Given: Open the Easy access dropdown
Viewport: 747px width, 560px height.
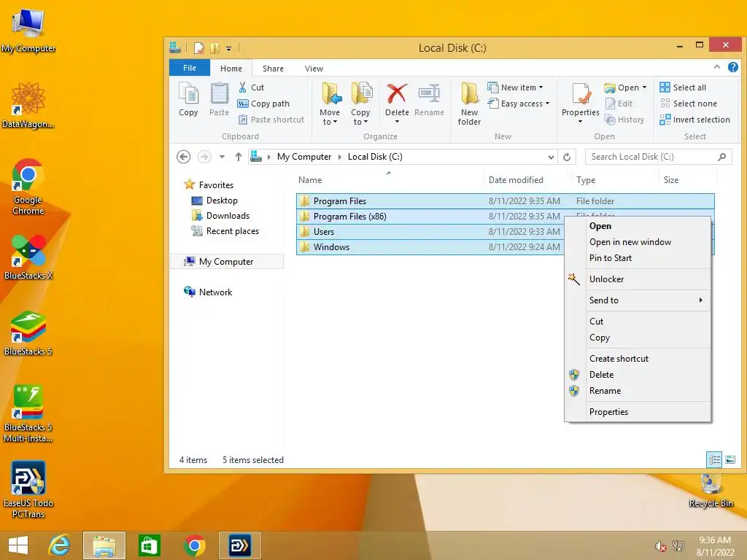Looking at the screenshot, I should pos(519,104).
